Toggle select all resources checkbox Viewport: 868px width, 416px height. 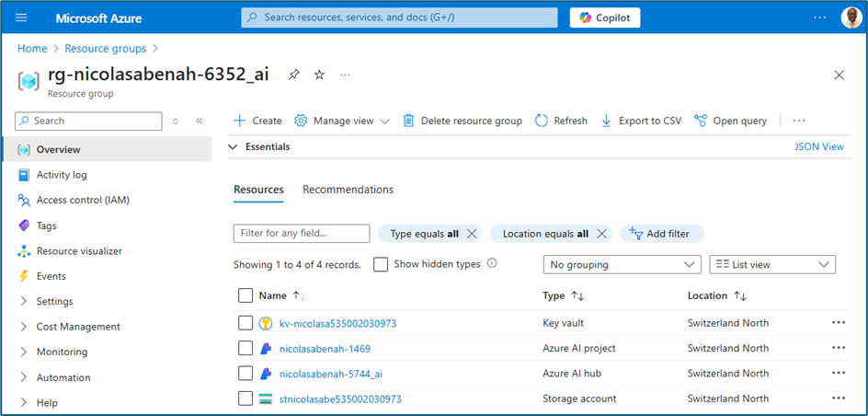[246, 295]
